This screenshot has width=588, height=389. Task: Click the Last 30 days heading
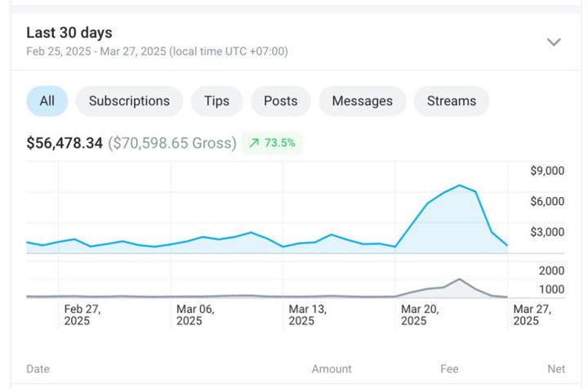pyautogui.click(x=69, y=33)
